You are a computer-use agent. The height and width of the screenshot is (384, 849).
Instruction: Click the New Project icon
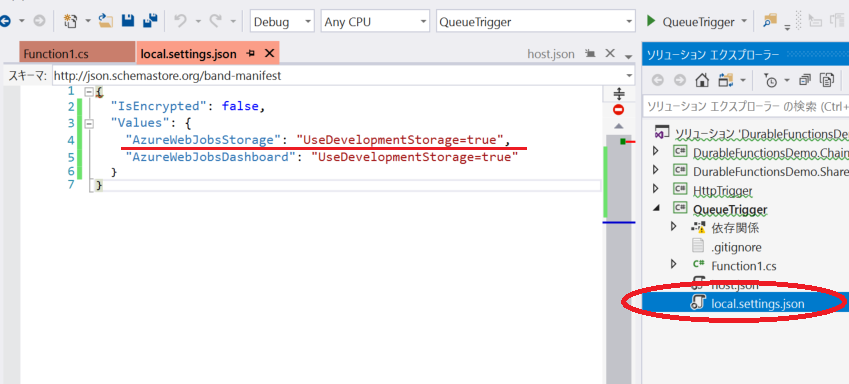[x=70, y=22]
